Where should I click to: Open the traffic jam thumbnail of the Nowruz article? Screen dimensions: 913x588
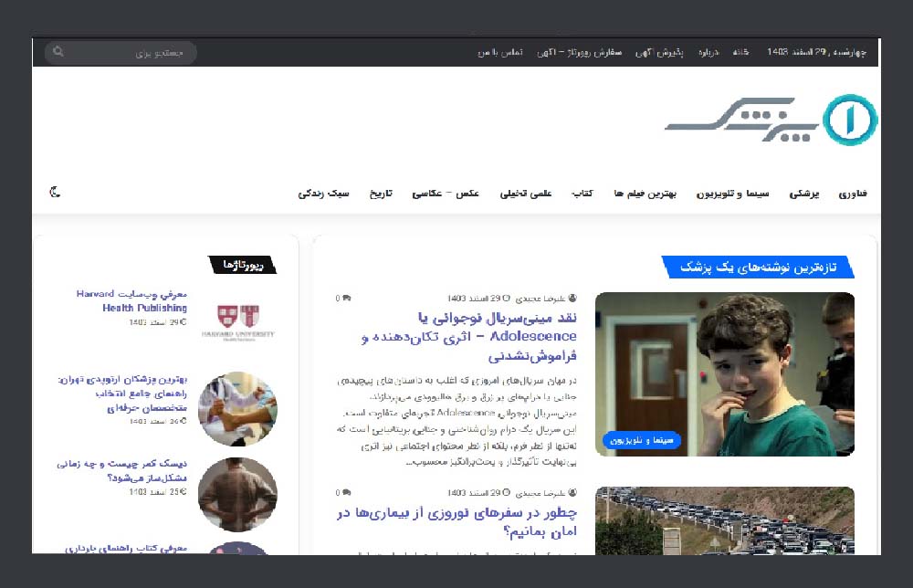coord(725,520)
